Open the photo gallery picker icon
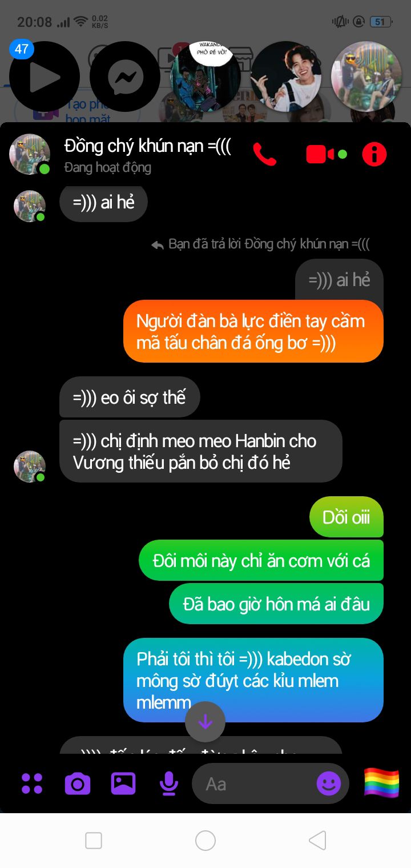This screenshot has width=411, height=868. coord(123,783)
